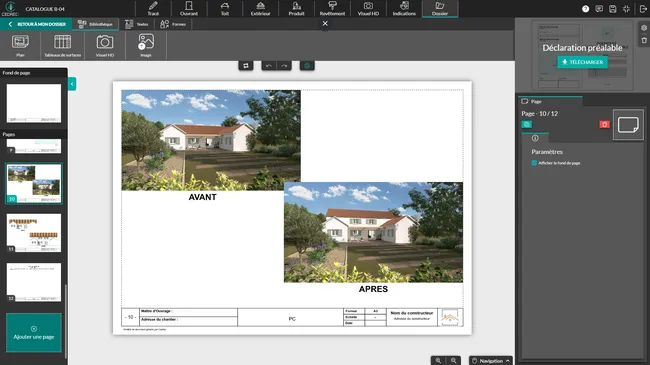Screen dimensions: 650x365
Task: Open the Tracé tool menu
Action: click(x=153, y=9)
